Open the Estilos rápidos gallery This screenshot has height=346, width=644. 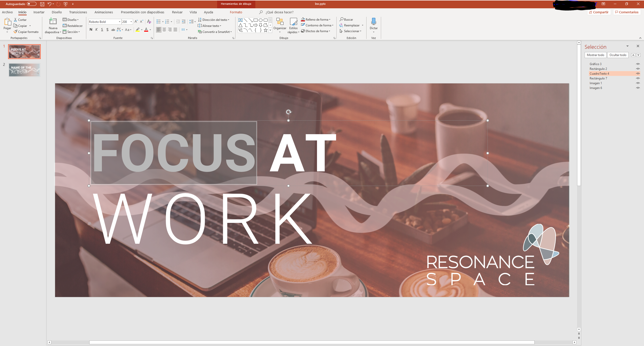tap(293, 22)
